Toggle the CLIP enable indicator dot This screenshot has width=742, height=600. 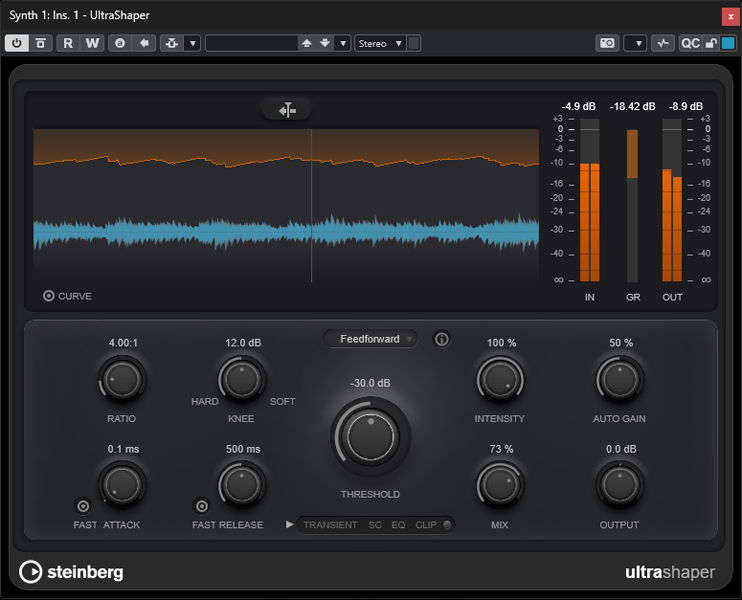(x=447, y=524)
